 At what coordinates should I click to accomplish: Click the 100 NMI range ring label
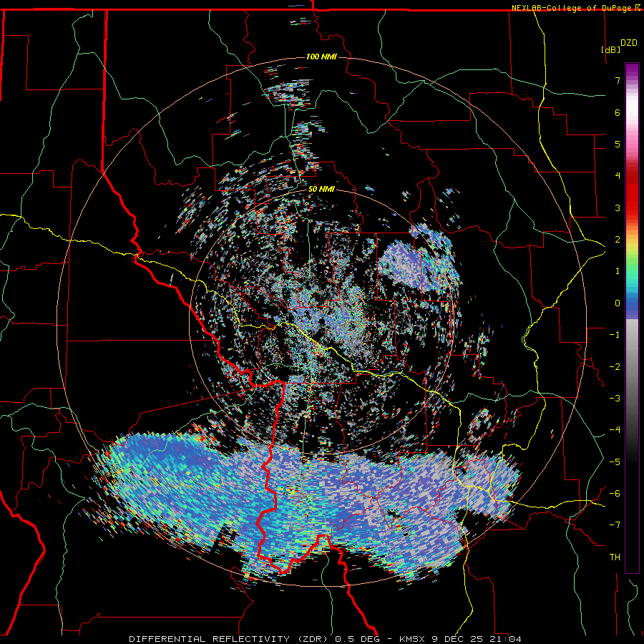321,57
